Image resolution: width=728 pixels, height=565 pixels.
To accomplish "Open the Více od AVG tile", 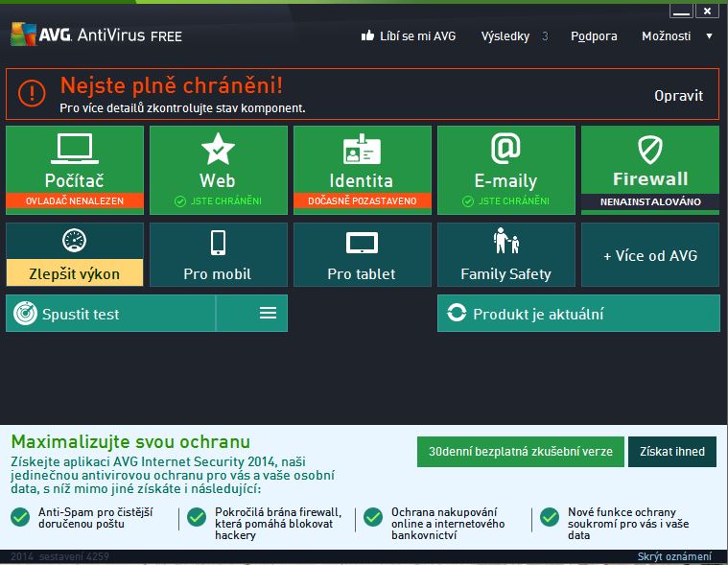I will coord(650,255).
